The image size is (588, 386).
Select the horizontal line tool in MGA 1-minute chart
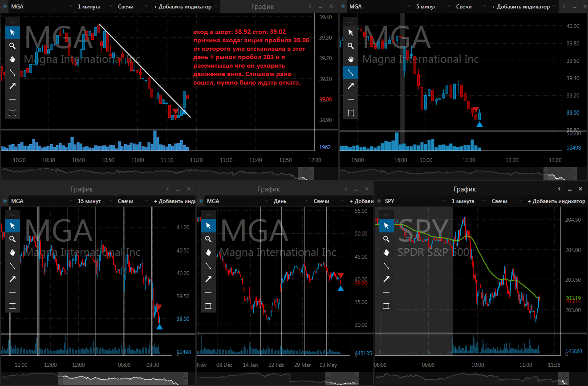click(12, 99)
